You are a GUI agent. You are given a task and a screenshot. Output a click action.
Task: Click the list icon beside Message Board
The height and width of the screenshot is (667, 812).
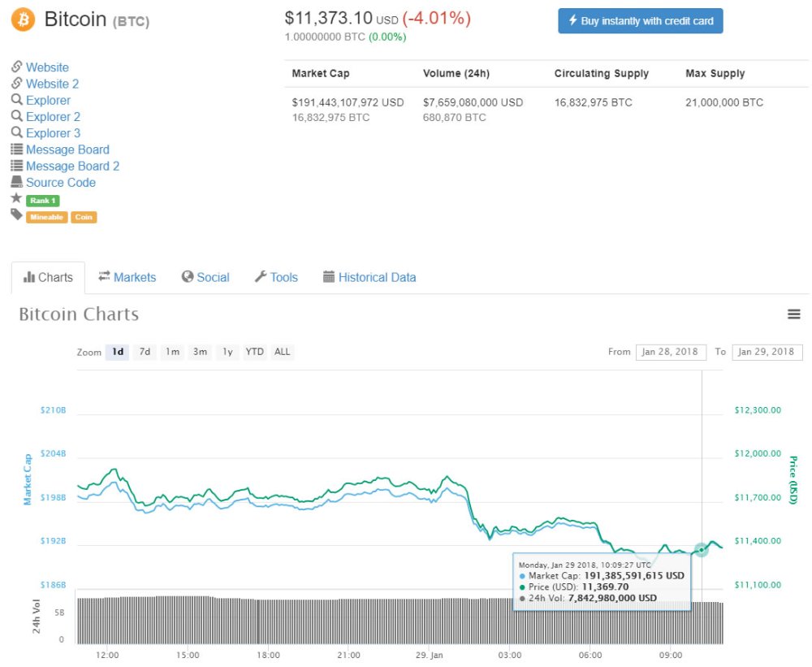click(x=16, y=149)
